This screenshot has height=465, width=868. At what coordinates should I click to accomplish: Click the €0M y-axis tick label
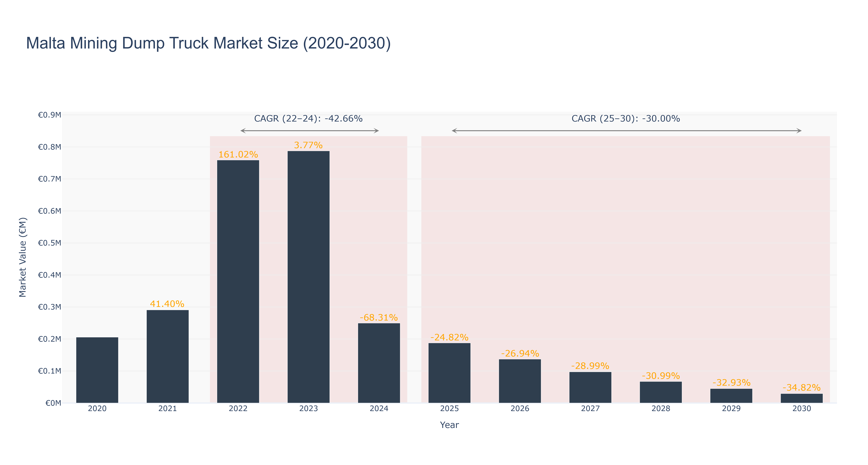coord(53,403)
